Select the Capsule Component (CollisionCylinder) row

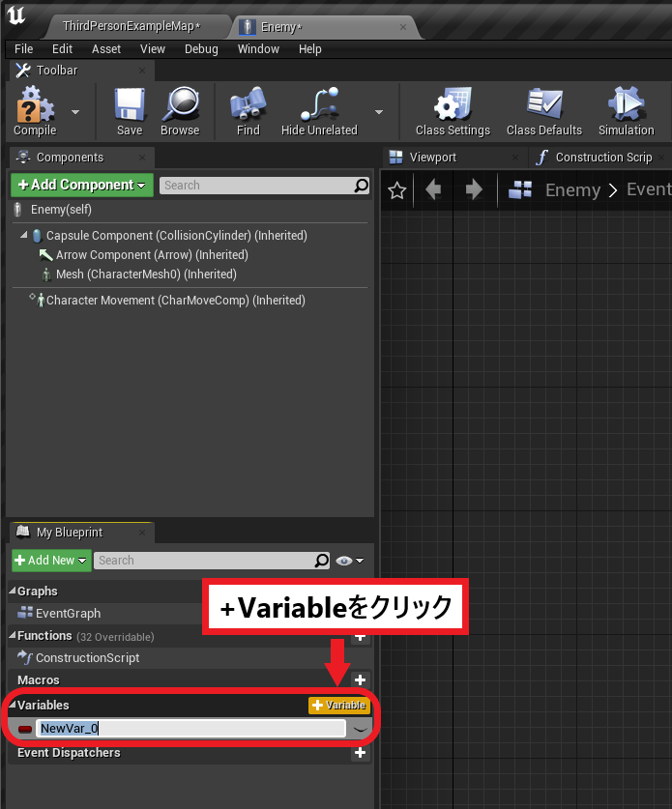[x=177, y=235]
